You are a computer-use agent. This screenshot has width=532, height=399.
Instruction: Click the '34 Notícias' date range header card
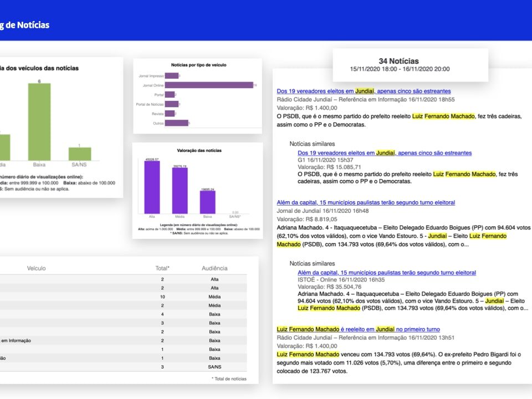pyautogui.click(x=410, y=65)
